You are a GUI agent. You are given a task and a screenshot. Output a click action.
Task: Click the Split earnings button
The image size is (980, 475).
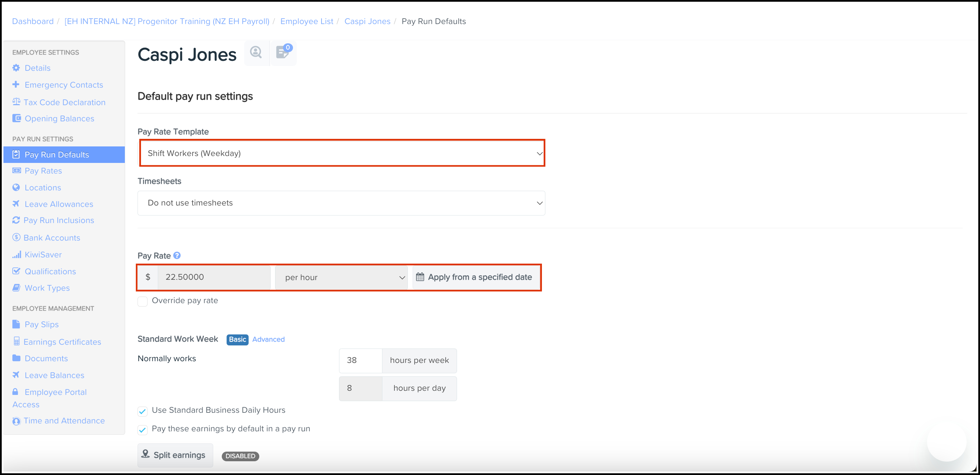click(175, 455)
